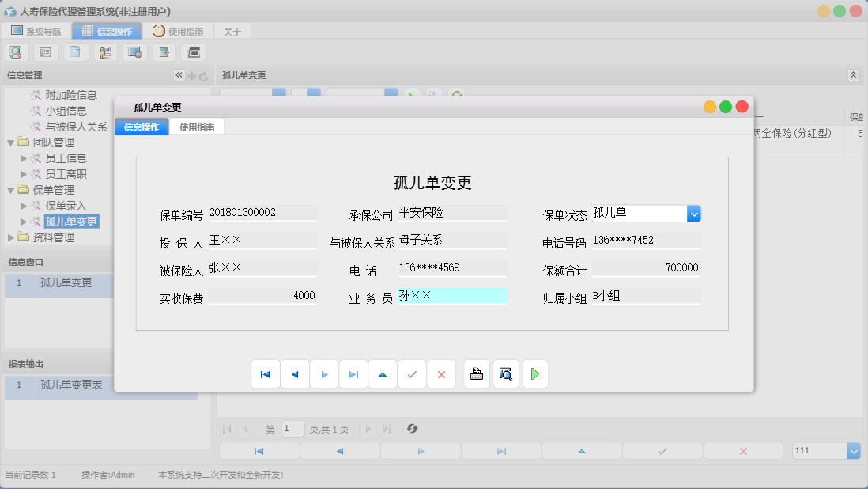Open print preview for 孤儿单变更

505,373
